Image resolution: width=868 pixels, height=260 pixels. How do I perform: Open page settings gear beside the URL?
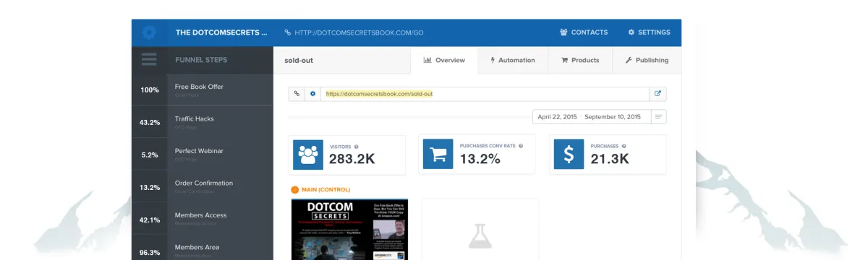pos(312,94)
